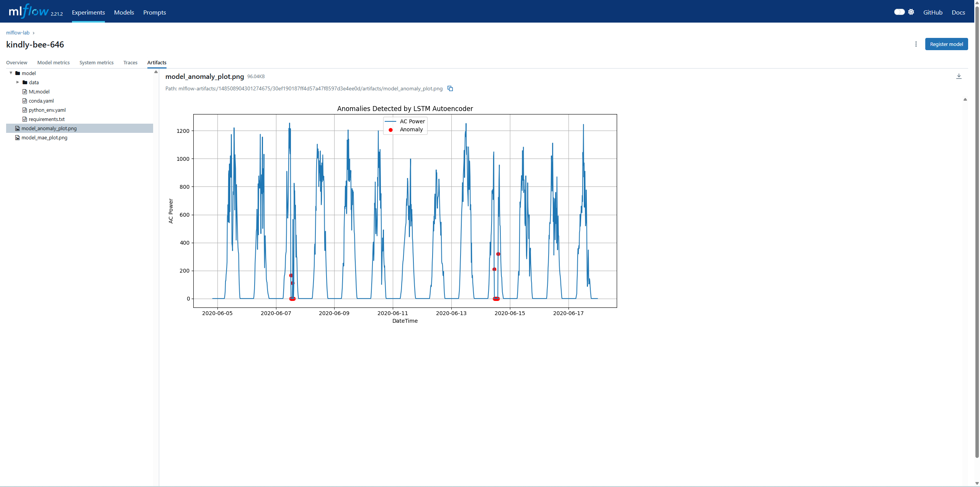Go to mlflow-lab experiment breadcrumb
Viewport: 980px width, 487px height.
point(18,33)
